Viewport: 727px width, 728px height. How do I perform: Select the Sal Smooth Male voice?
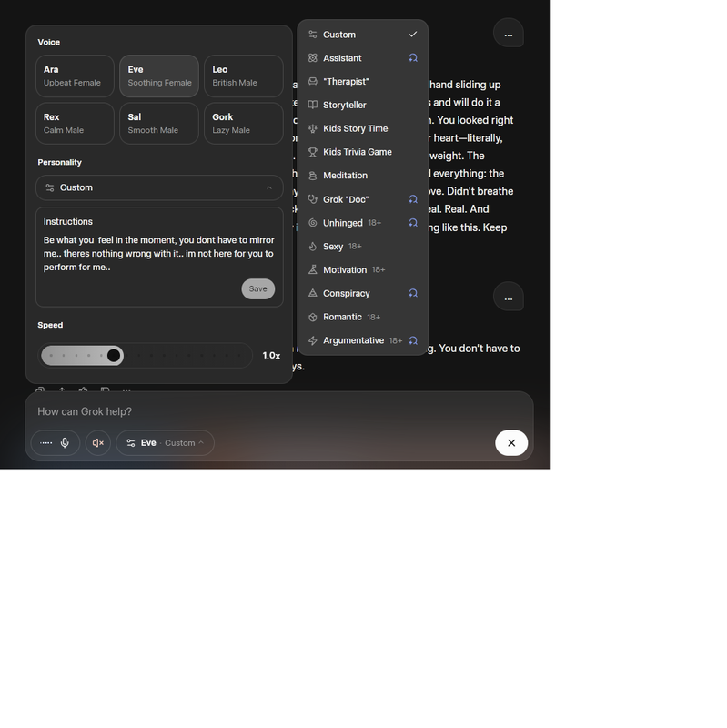pyautogui.click(x=159, y=123)
